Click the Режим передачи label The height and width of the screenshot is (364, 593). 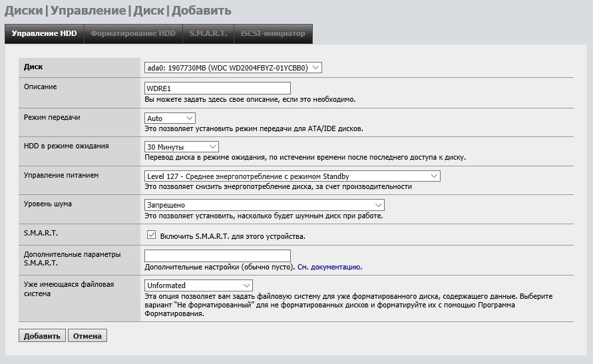click(52, 117)
